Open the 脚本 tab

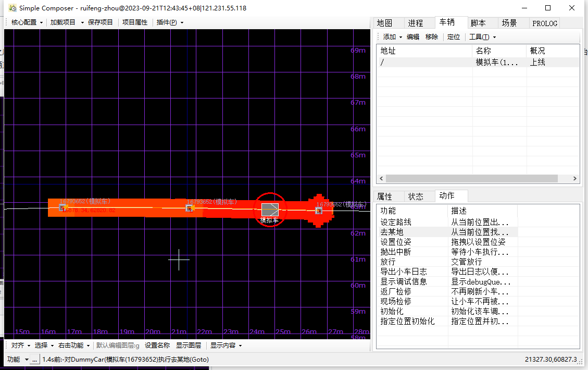[x=478, y=23]
